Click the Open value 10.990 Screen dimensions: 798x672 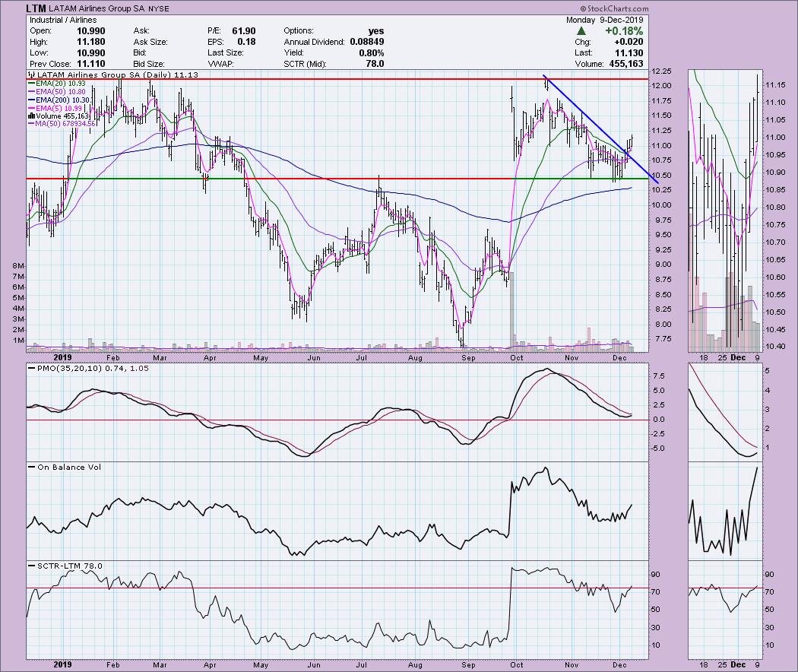coord(90,31)
